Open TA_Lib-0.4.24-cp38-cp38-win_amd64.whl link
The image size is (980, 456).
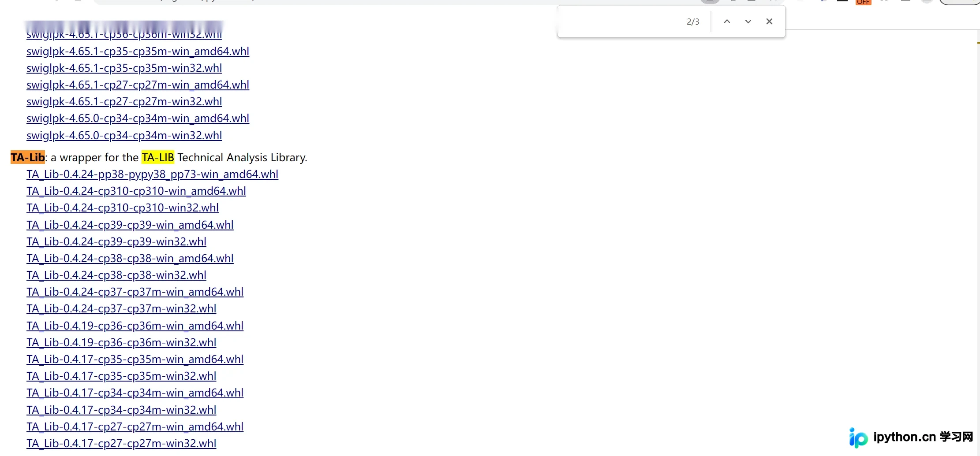(x=130, y=258)
